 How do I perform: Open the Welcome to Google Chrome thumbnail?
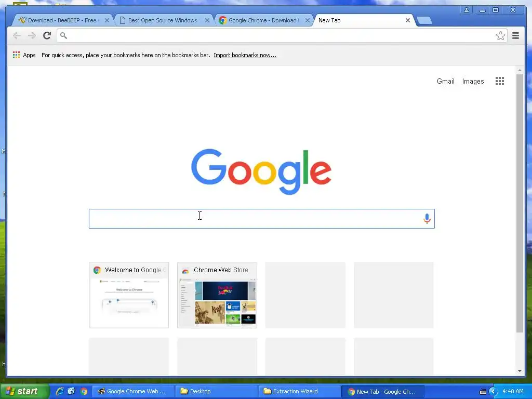(129, 295)
